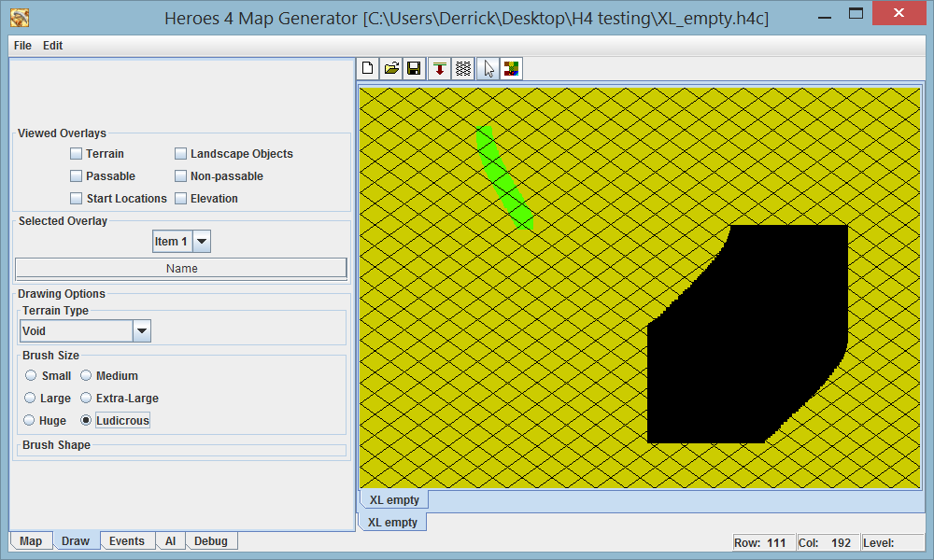Switch brush size to Huge

click(29, 420)
